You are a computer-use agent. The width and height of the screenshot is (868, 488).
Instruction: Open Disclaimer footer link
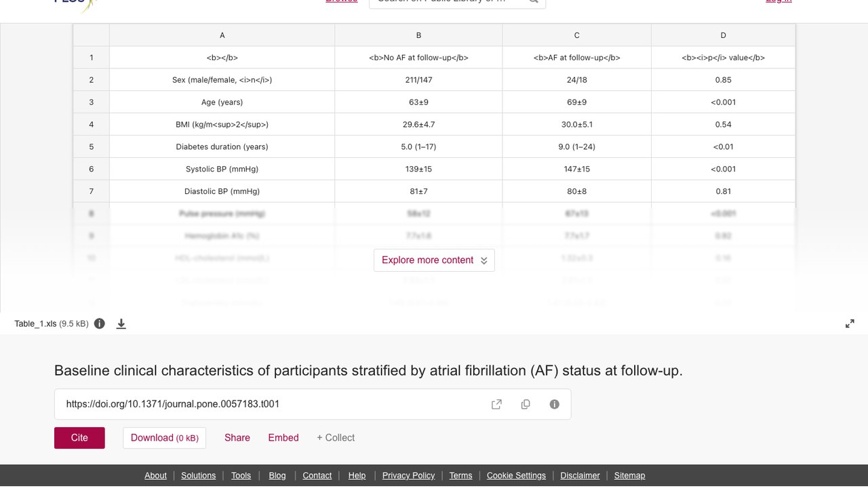tap(580, 475)
